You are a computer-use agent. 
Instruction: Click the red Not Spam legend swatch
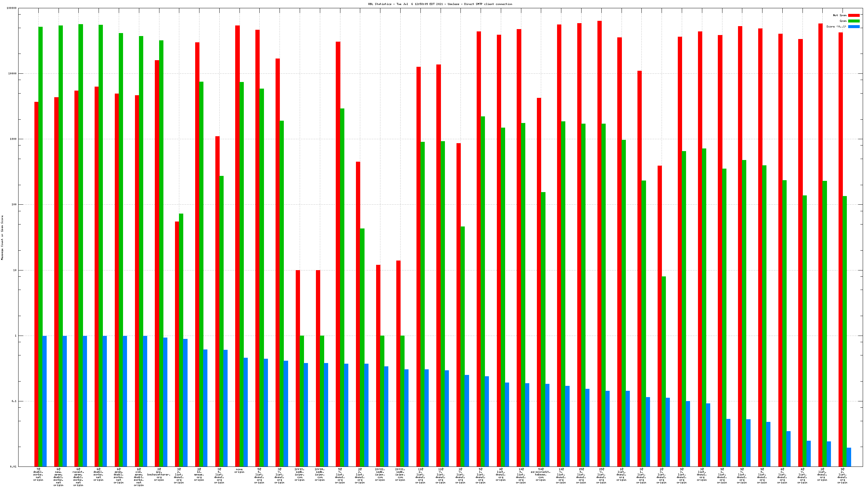pos(853,16)
